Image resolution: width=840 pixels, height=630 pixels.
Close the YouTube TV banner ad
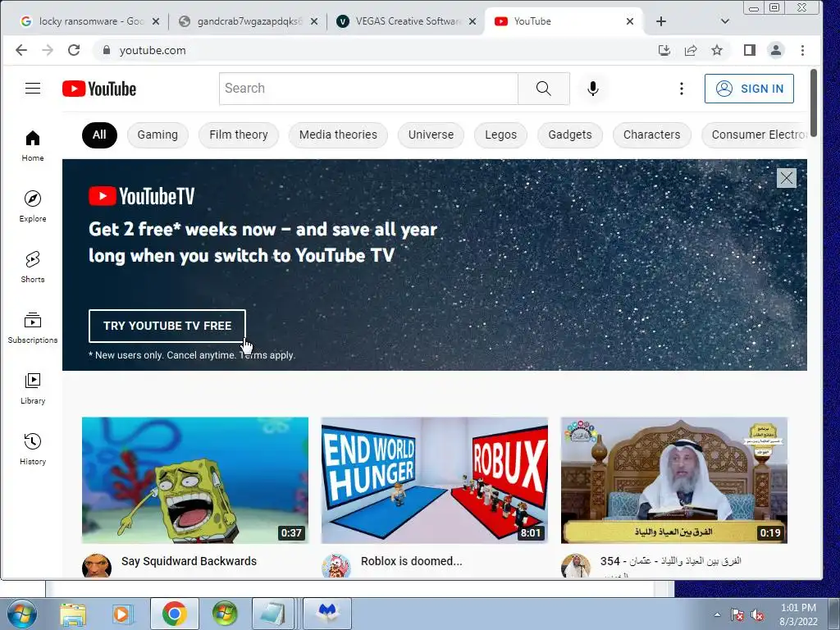[787, 178]
